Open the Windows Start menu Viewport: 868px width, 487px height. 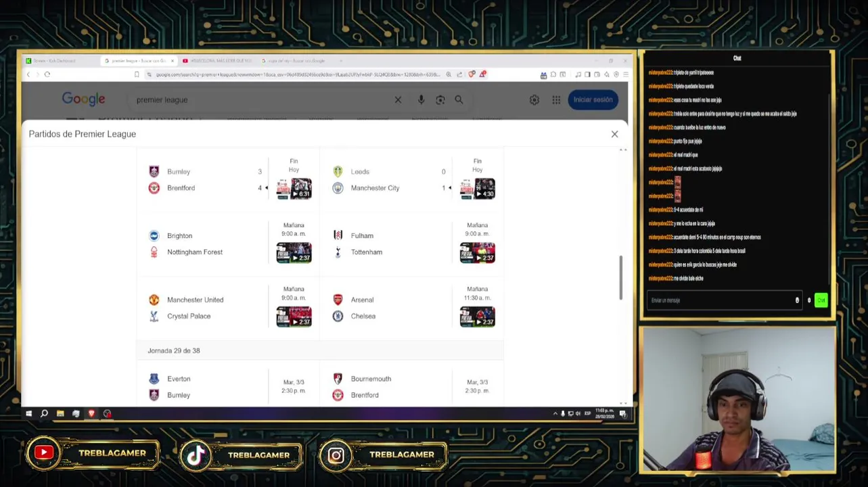(28, 413)
